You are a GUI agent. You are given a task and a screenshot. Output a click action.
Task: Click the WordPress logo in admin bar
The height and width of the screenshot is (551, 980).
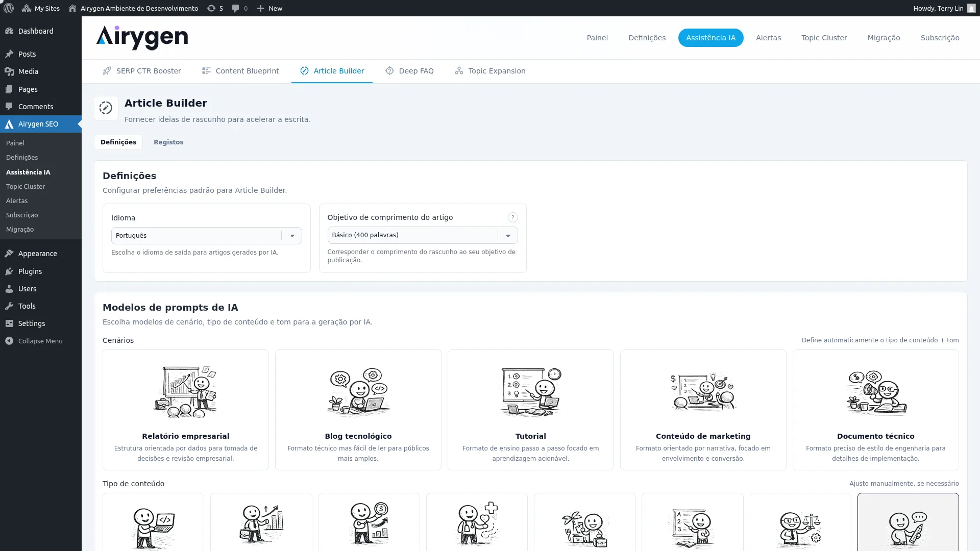pyautogui.click(x=9, y=8)
